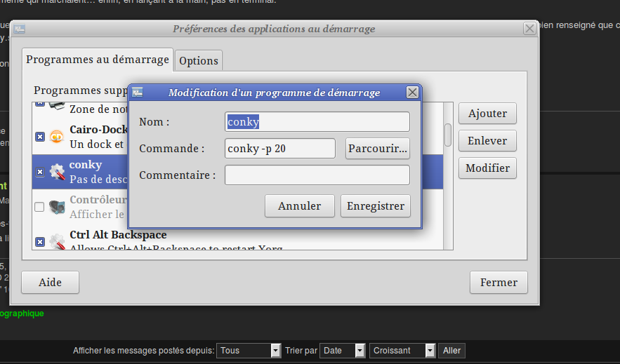This screenshot has height=364, width=620.
Task: Click Annuler in the modification dialog
Action: click(300, 205)
